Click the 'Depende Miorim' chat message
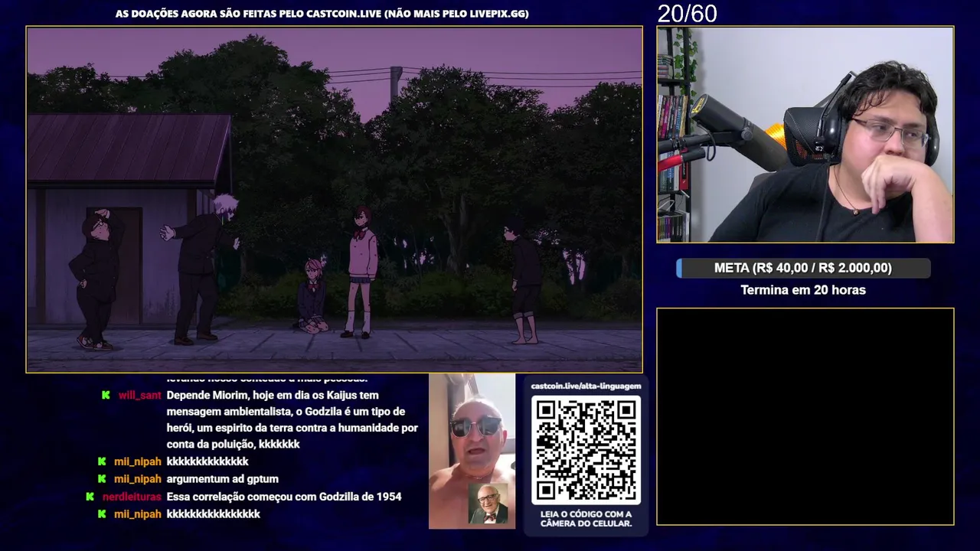980x551 pixels. [x=292, y=419]
